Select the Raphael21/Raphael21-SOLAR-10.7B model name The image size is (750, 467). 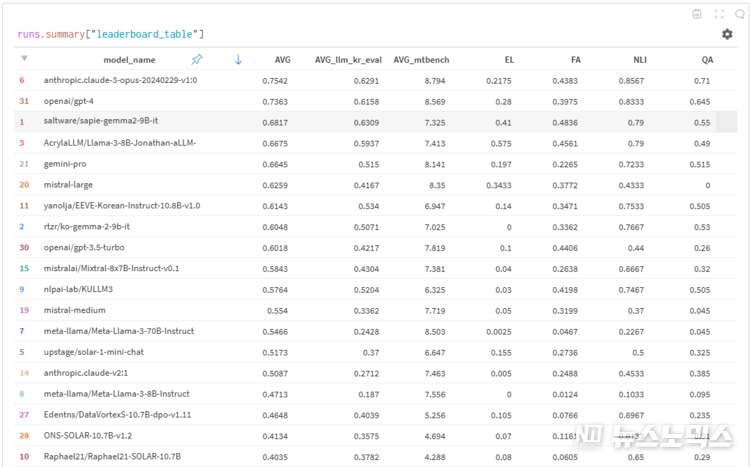click(112, 456)
